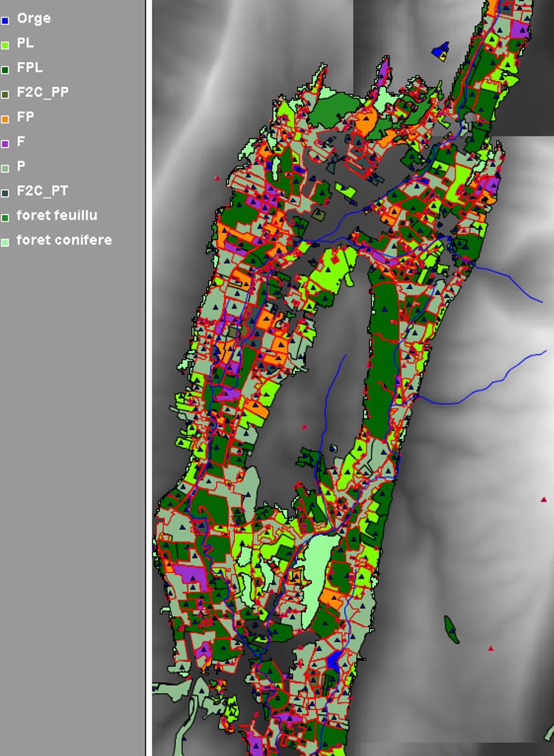The height and width of the screenshot is (756, 554).
Task: Click the F2C_PT legend swatch
Action: pos(5,193)
